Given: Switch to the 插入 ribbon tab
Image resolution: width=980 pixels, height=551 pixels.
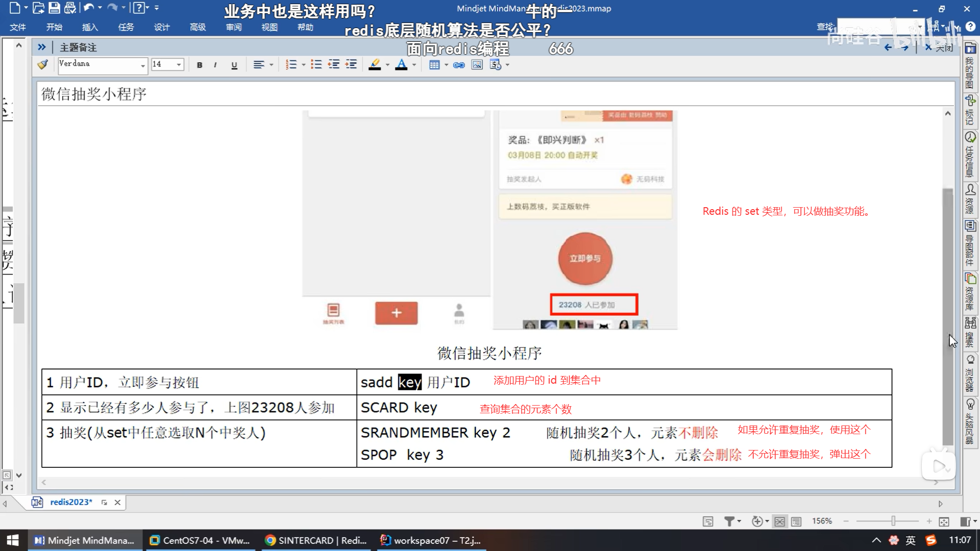Looking at the screenshot, I should pos(90,27).
